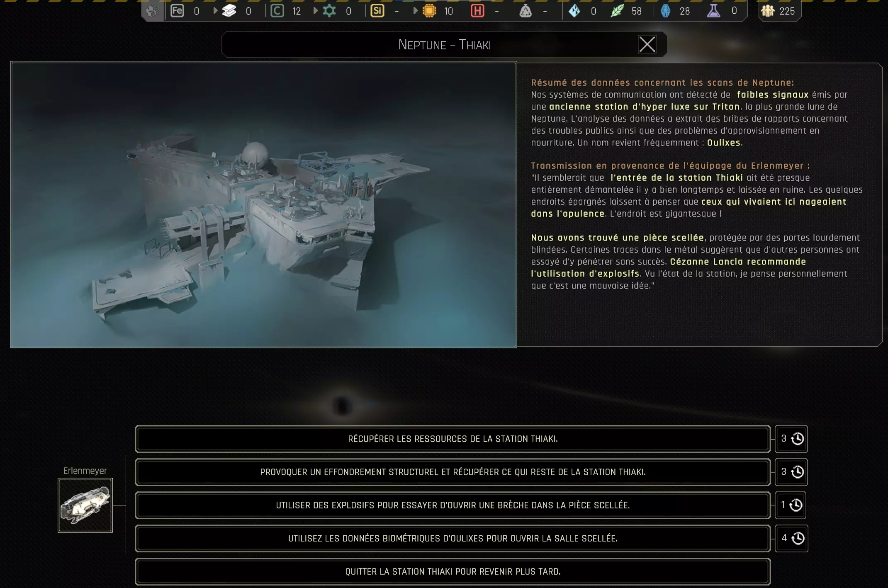888x588 pixels.
Task: Click the iron (Fe) resource icon
Action: coord(177,11)
